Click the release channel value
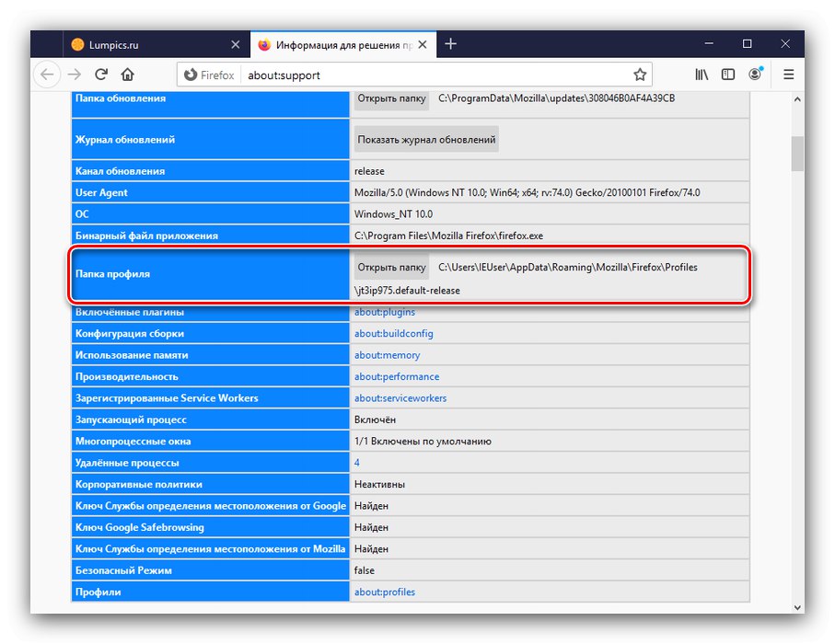835x644 pixels. 369,171
